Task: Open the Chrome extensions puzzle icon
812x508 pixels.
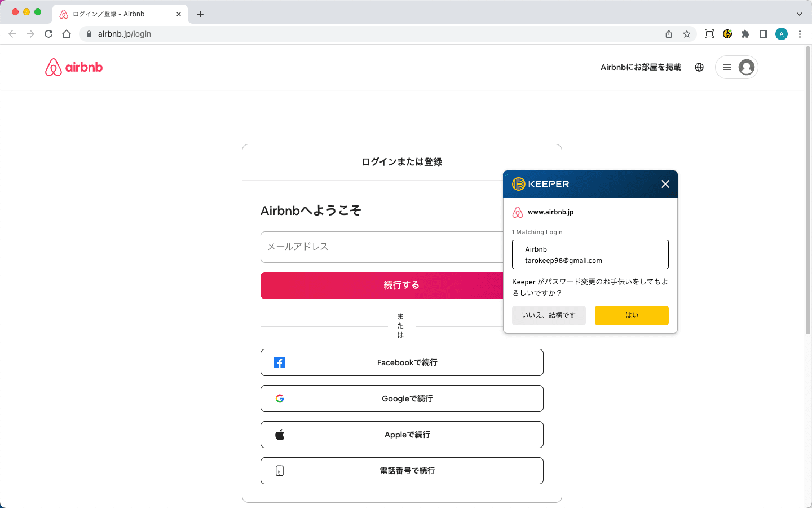Action: tap(745, 34)
